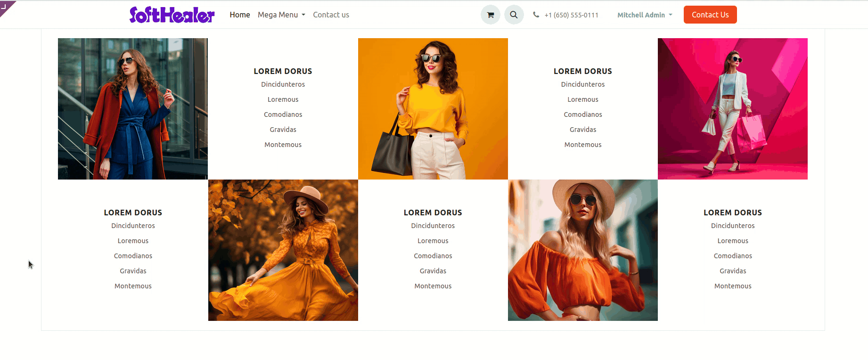The height and width of the screenshot is (360, 868).
Task: Click Gravidas below the pink photo
Action: click(x=733, y=271)
